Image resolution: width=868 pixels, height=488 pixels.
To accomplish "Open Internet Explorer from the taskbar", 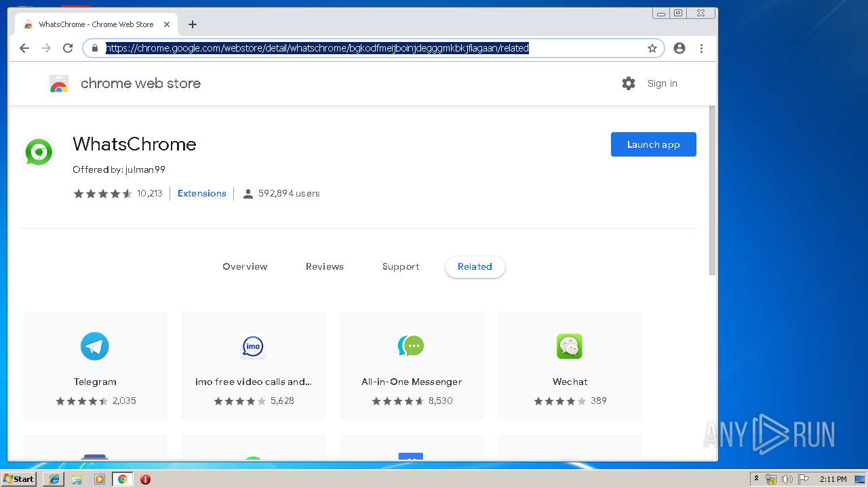I will 54,479.
